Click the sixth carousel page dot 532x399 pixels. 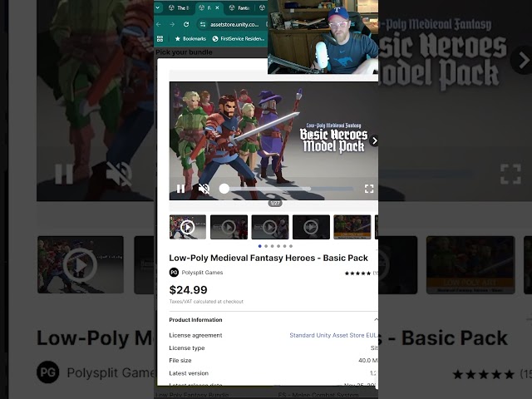click(x=291, y=246)
